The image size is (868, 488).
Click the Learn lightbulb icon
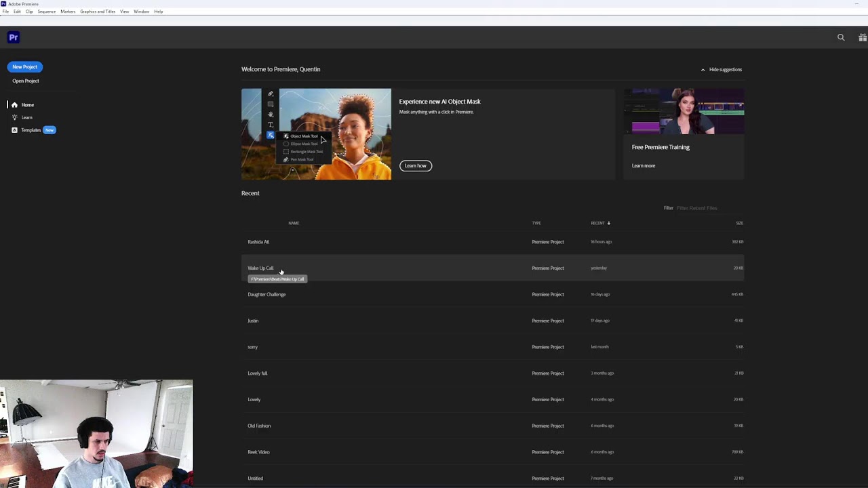coord(14,117)
